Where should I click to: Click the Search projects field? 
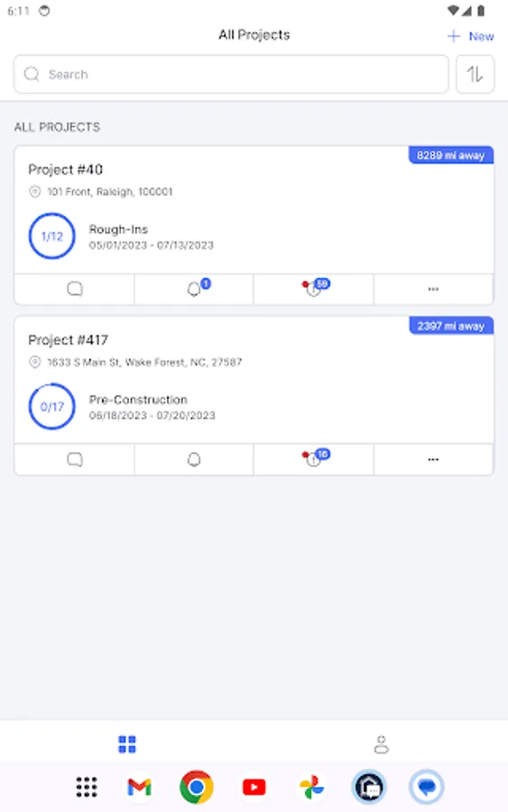[x=231, y=75]
